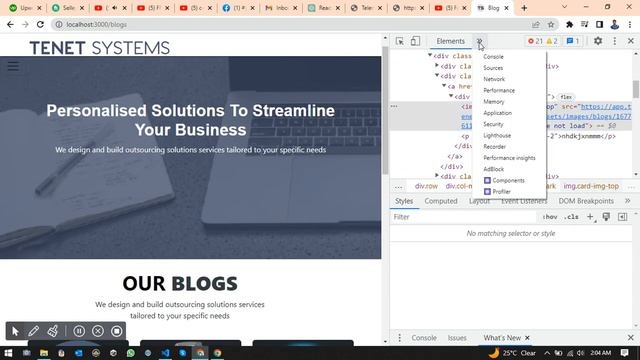
Task: Click the red errors count badge
Action: pyautogui.click(x=535, y=41)
